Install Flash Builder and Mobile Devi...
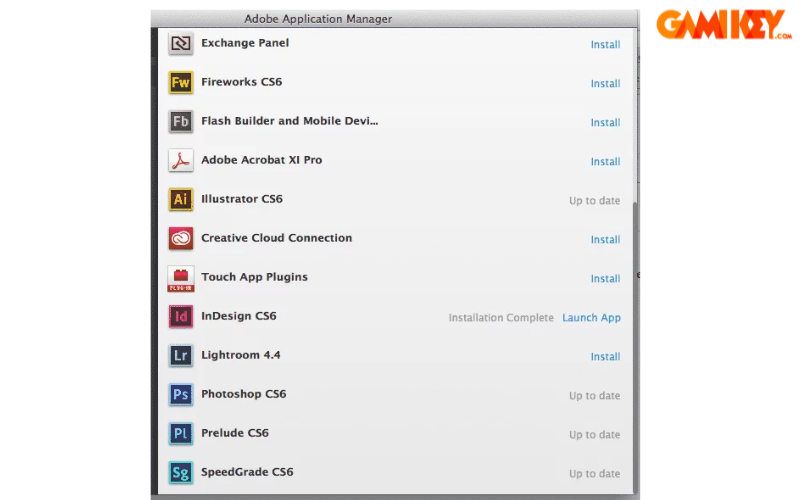Viewport: 800px width, 500px height. (x=605, y=122)
